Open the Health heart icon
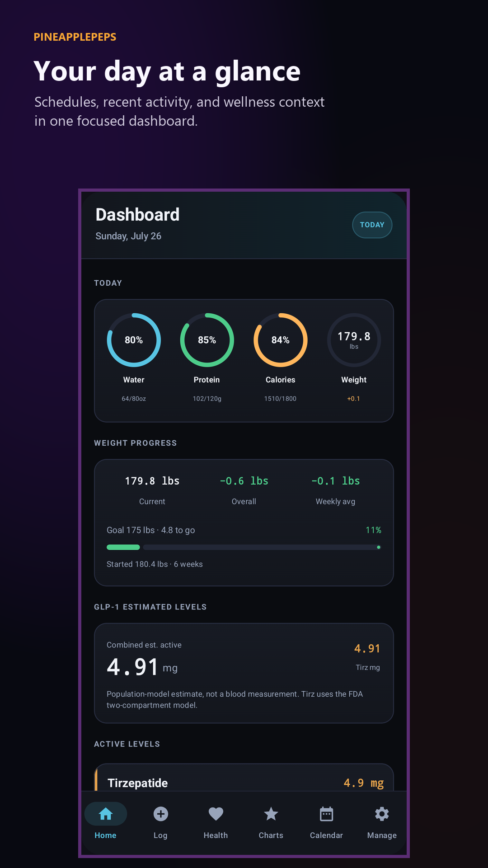The image size is (488, 868). [x=216, y=814]
